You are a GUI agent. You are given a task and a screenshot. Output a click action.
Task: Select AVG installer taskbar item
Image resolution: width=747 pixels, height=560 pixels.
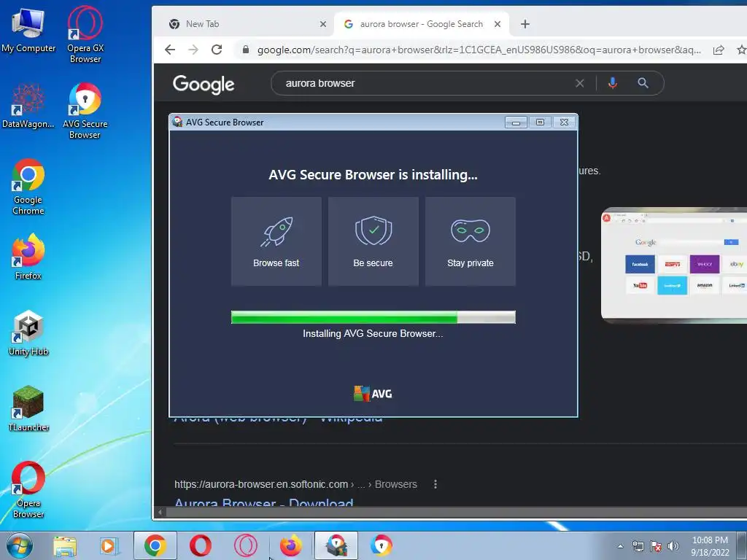[336, 545]
